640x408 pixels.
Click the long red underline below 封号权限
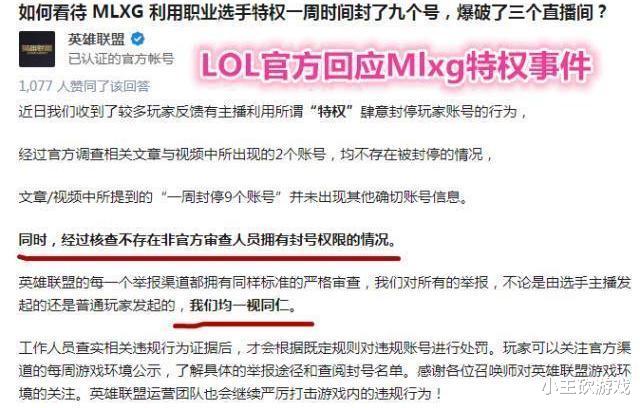tap(209, 257)
